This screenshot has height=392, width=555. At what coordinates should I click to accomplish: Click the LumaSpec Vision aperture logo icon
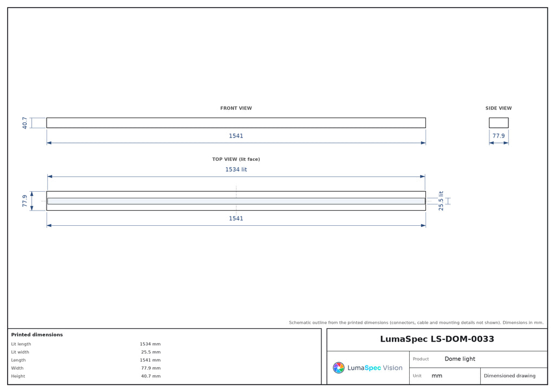point(338,368)
